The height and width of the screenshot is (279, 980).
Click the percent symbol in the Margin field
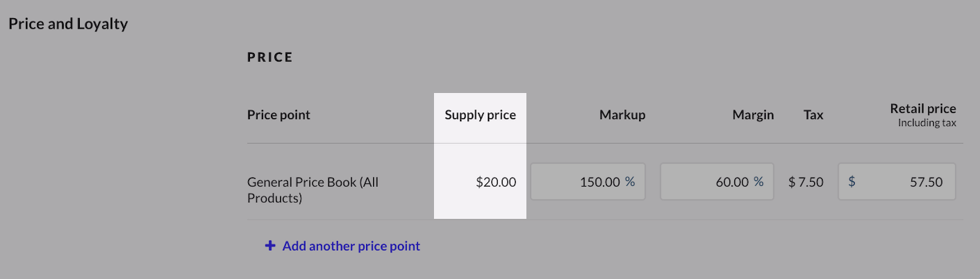[x=759, y=182]
